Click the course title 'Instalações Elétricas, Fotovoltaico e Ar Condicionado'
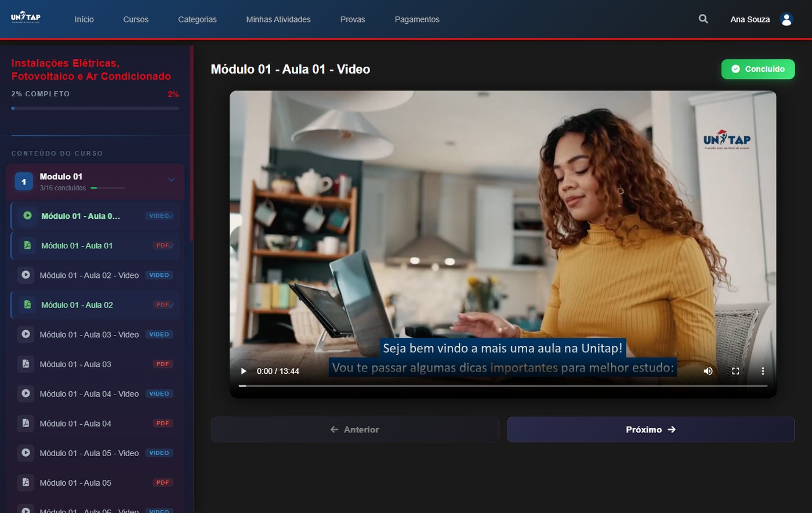 [x=91, y=70]
